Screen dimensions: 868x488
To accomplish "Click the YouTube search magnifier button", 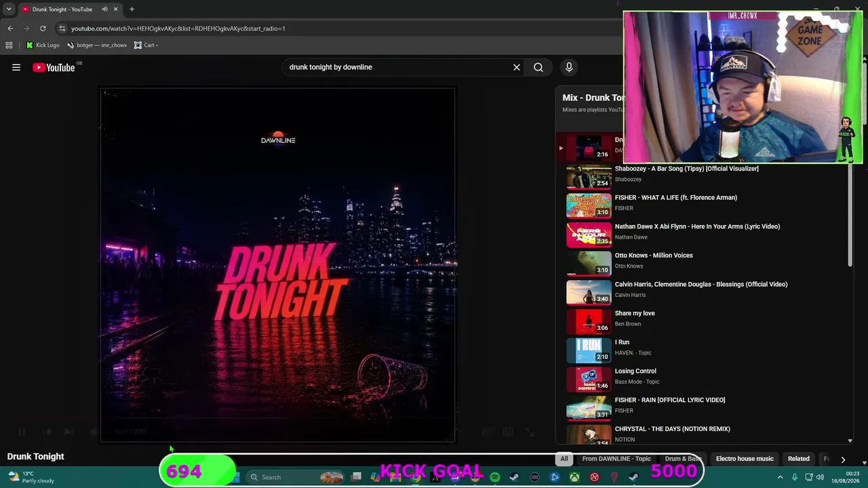I will click(x=538, y=67).
